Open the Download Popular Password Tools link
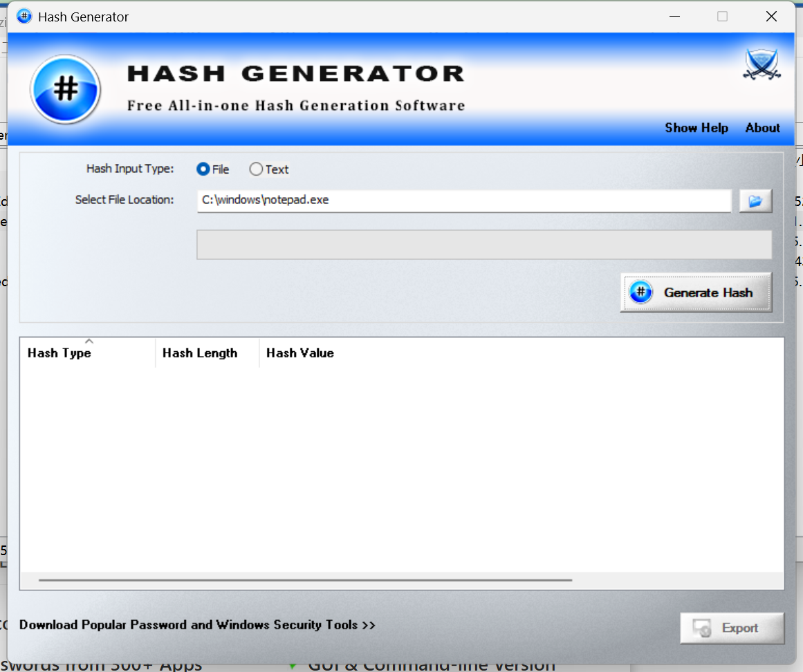Viewport: 803px width, 672px height. tap(198, 624)
